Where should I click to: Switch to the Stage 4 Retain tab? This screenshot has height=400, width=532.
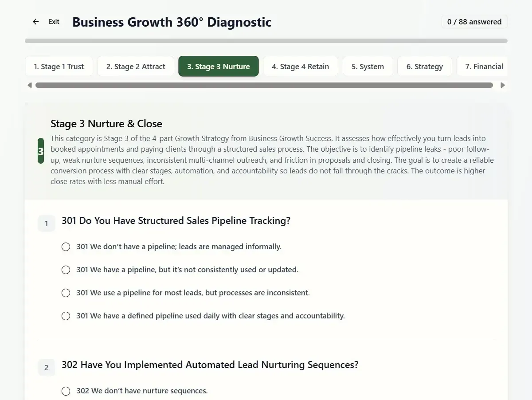point(300,66)
